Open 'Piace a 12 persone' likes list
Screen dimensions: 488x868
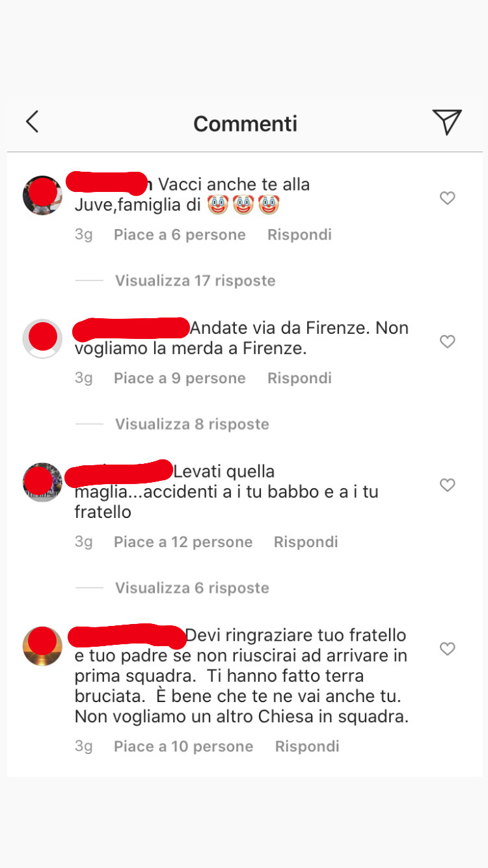pyautogui.click(x=183, y=542)
